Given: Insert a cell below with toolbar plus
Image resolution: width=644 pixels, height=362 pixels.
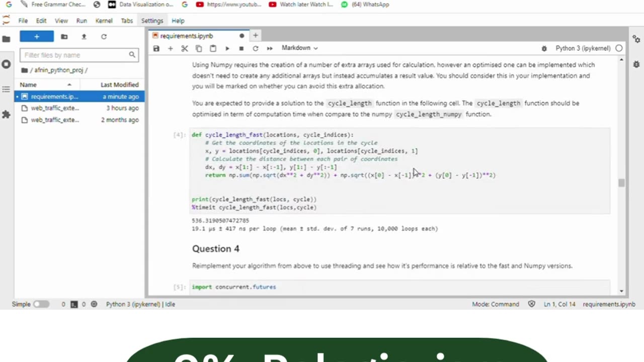Looking at the screenshot, I should pos(171,48).
